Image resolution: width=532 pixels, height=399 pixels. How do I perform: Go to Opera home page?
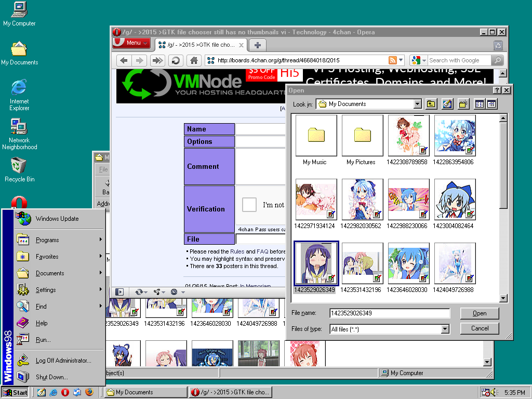[194, 60]
